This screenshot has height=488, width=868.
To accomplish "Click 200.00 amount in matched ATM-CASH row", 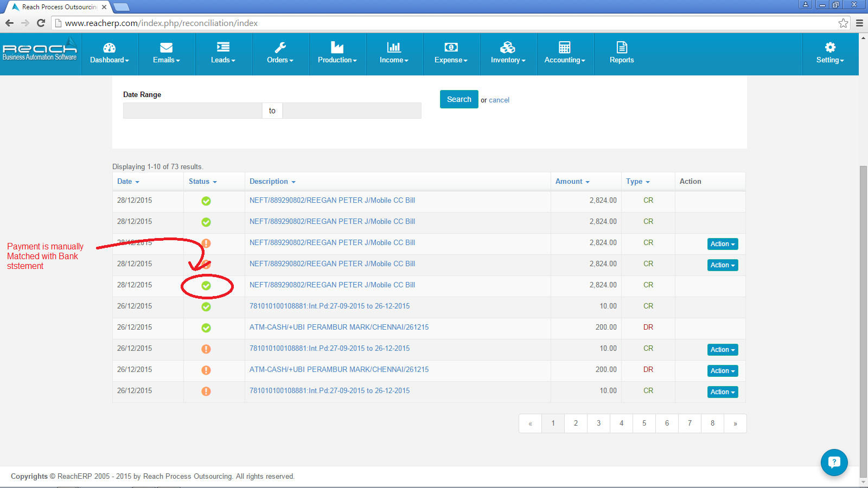I will click(606, 328).
